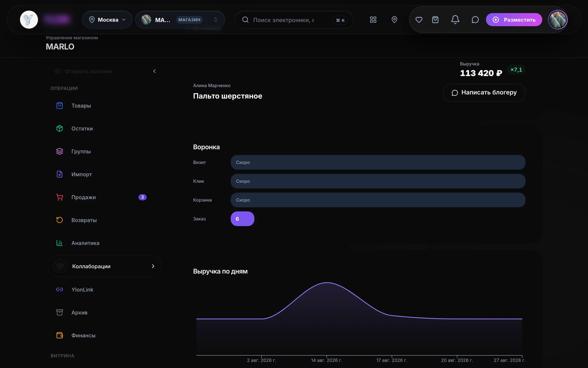Select Аналитика in the sidebar
The image size is (588, 368).
[105, 243]
